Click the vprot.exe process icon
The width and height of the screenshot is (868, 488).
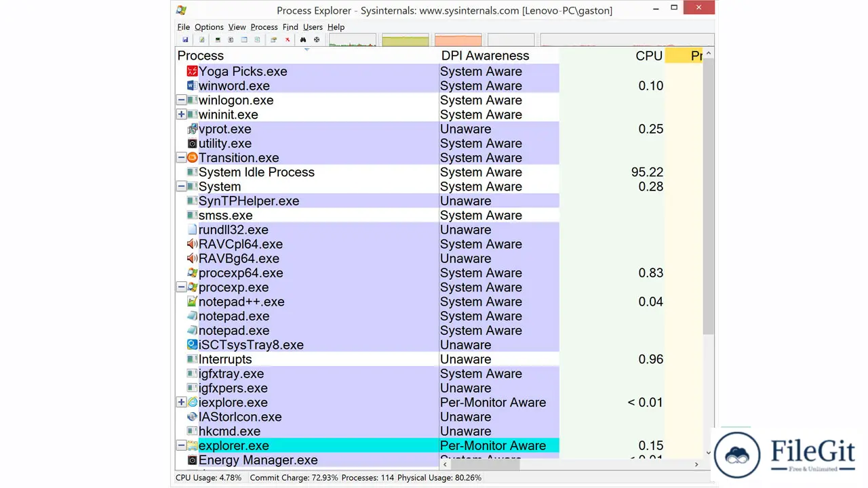click(192, 129)
